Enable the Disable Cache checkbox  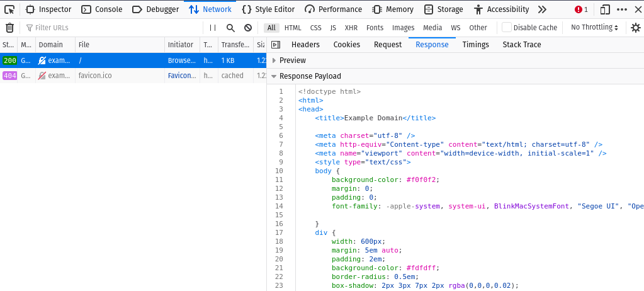point(507,28)
